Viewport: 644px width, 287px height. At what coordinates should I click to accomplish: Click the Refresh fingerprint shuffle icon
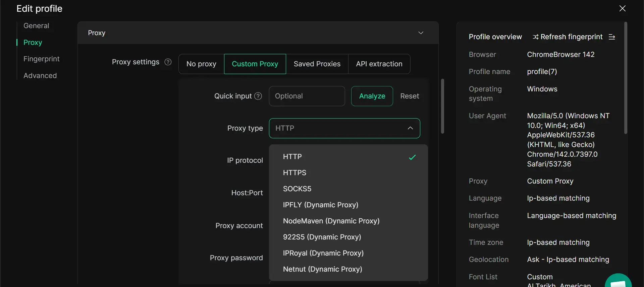coord(535,37)
